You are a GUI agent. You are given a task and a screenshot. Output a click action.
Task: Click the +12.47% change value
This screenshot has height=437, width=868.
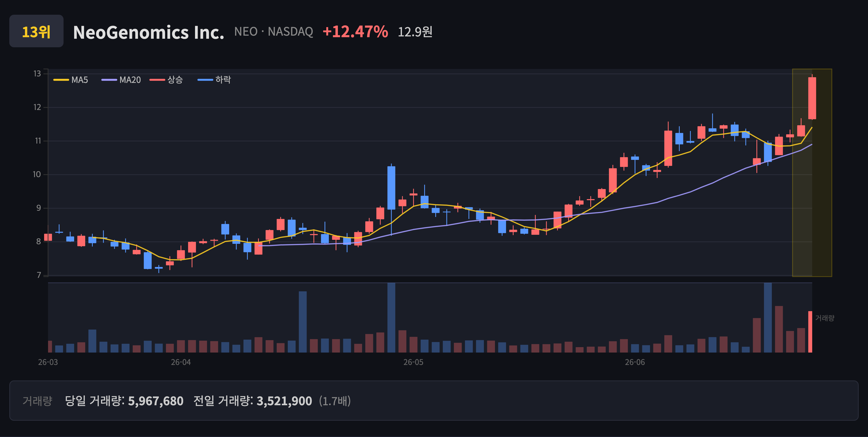355,32
